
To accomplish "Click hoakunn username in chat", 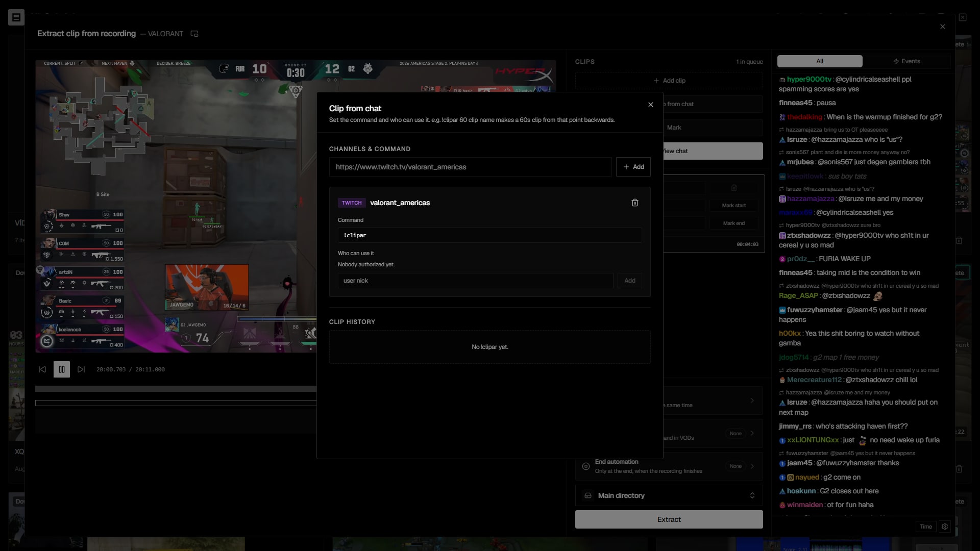I will pos(801,491).
